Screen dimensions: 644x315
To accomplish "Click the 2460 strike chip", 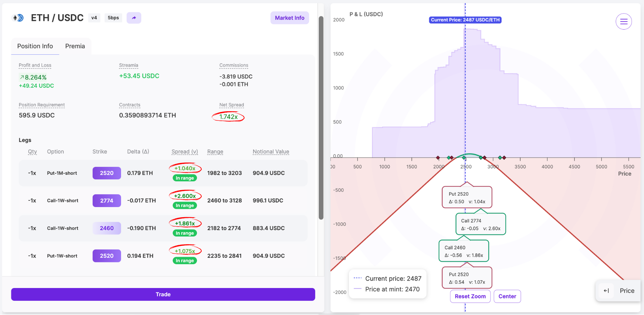I will (x=107, y=228).
